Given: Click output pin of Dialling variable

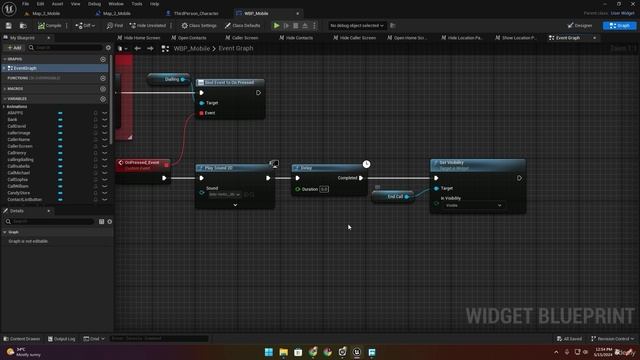Looking at the screenshot, I should [x=183, y=79].
